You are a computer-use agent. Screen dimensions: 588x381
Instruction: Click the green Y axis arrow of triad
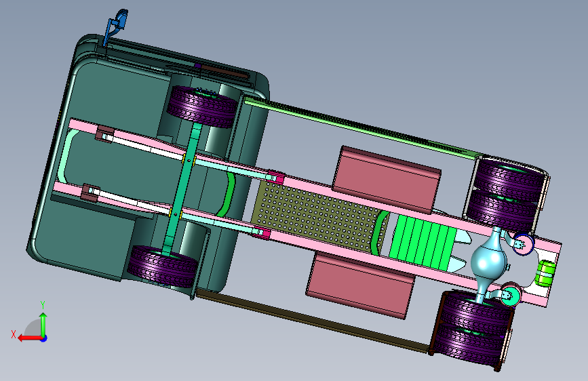(43, 324)
